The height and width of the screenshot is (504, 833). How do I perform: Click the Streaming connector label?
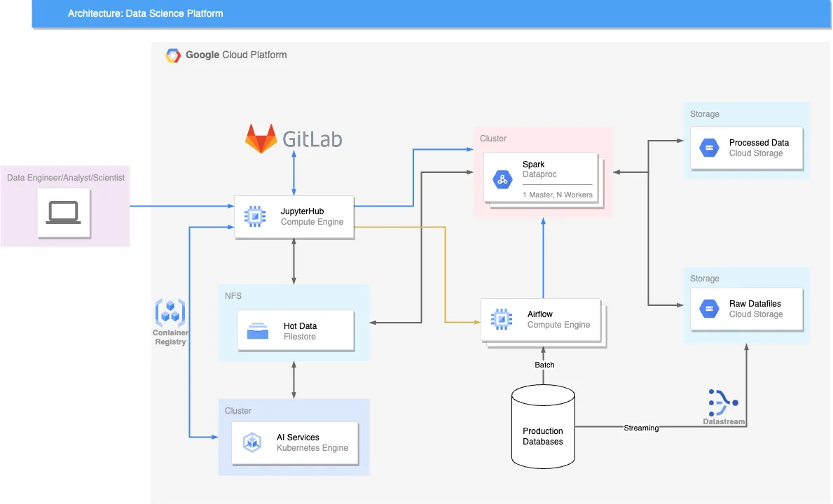pyautogui.click(x=641, y=428)
